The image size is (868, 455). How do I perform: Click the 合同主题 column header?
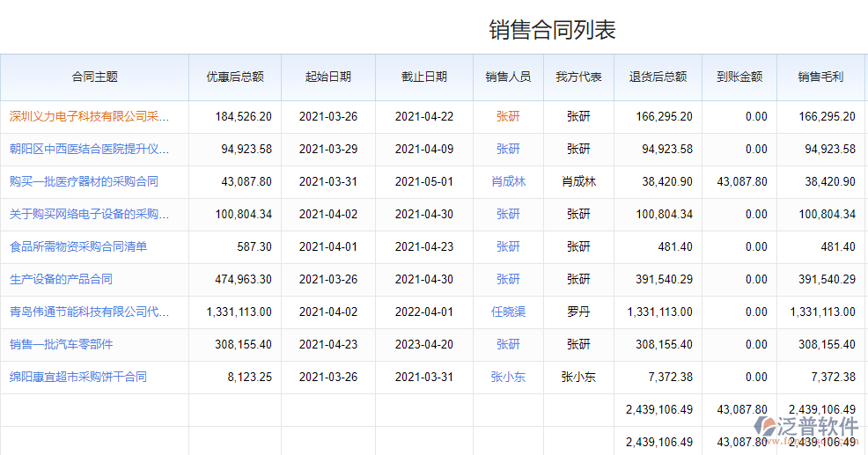click(94, 77)
